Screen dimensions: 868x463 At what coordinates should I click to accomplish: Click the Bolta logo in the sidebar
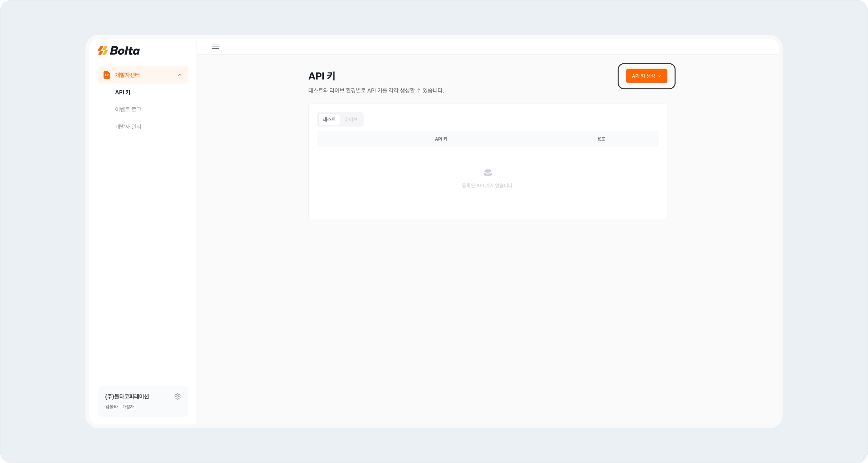click(119, 50)
